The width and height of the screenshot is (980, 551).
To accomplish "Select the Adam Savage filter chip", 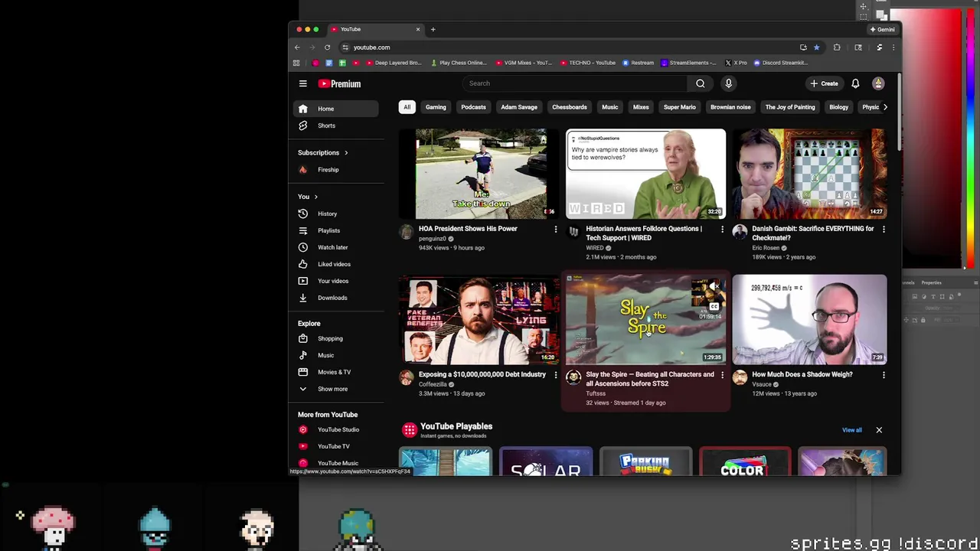I will point(519,107).
